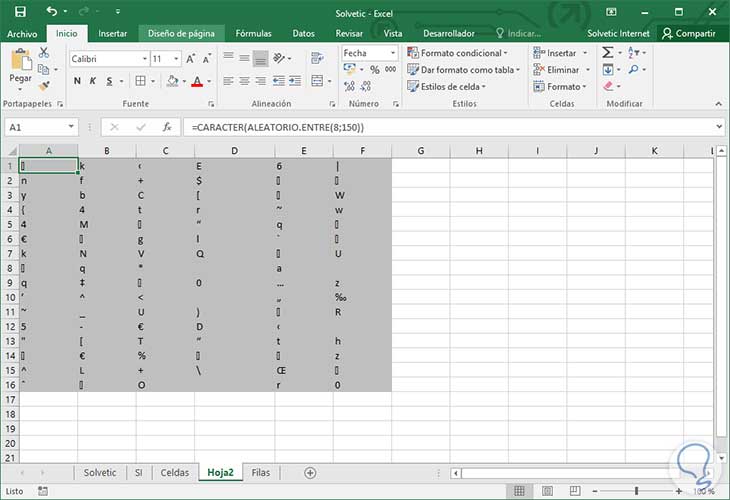Click the Find and Select magnifier icon
Viewport: 730px width, 500px height.
633,69
